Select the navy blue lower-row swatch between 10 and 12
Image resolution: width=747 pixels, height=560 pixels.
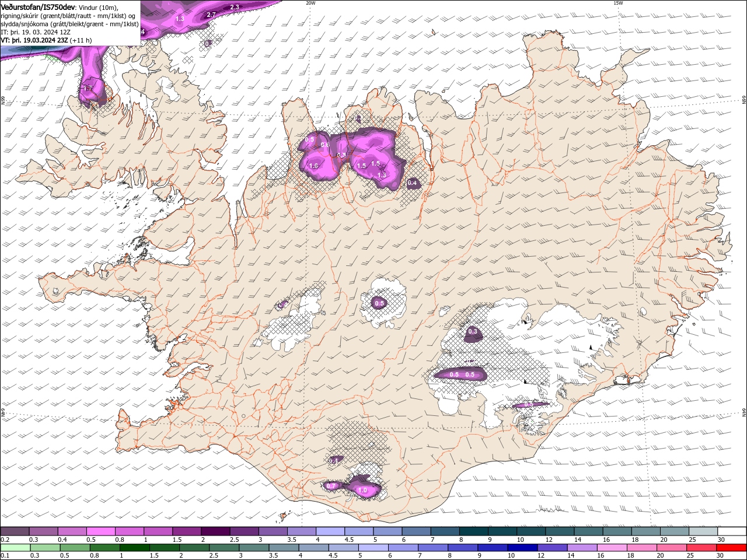click(522, 548)
